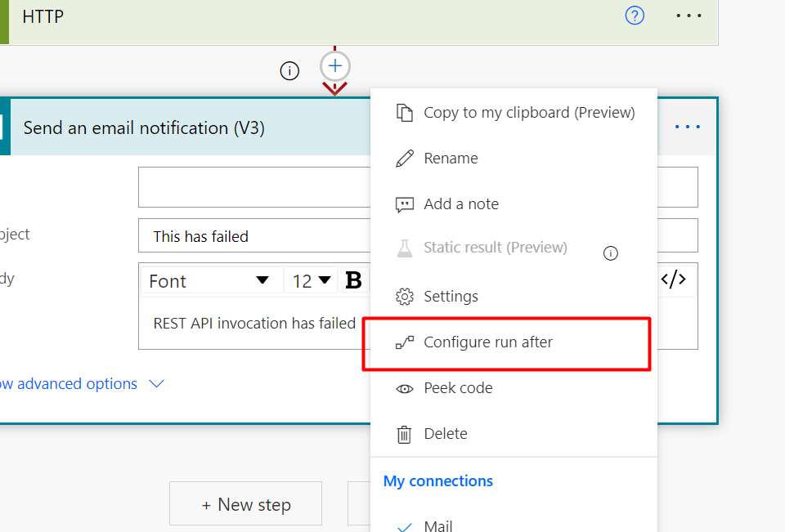Screen dimensions: 785x532
Task: Select Peek code menu item
Action: (457, 388)
